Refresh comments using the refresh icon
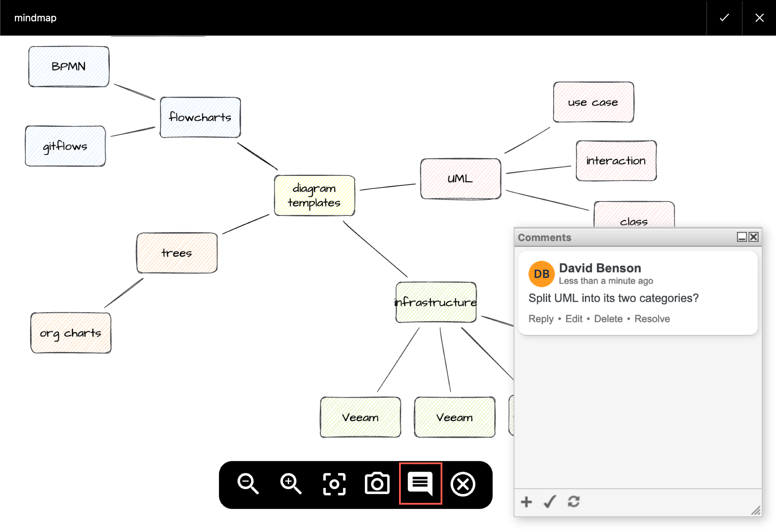Viewport: 776px width, 532px height. point(573,502)
